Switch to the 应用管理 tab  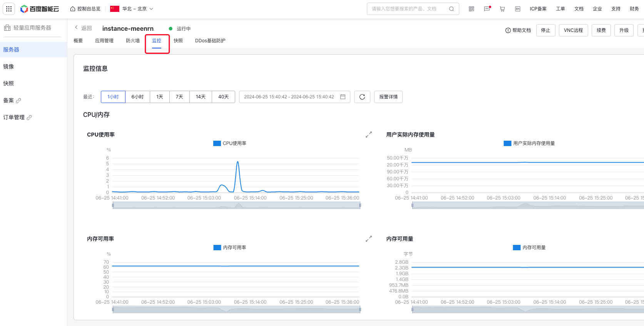[104, 41]
